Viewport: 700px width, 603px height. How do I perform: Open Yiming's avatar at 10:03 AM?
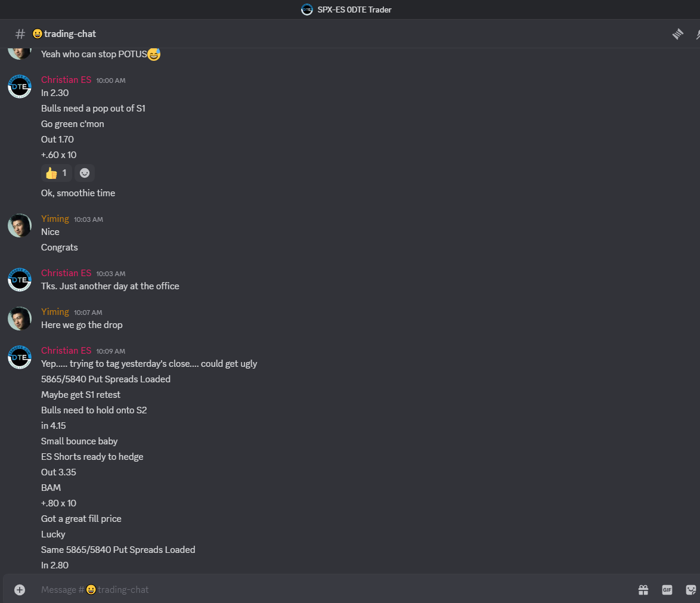click(x=20, y=225)
